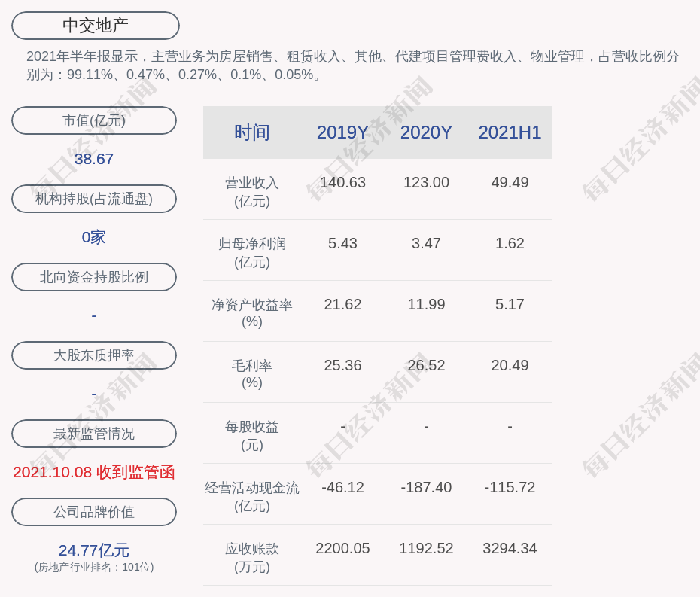This screenshot has width=700, height=597.
Task: Select receivables value 2200.05
Action: pos(342,548)
